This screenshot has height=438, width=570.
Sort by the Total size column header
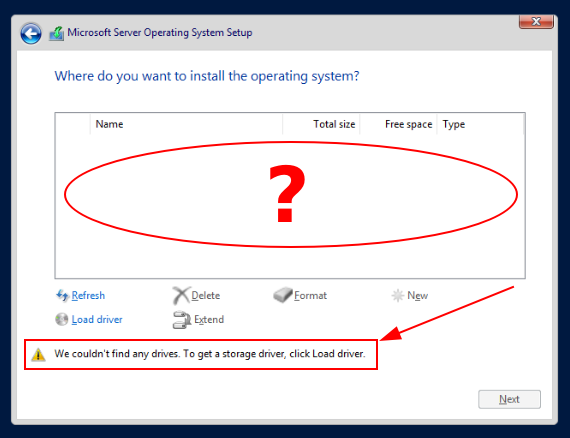(321, 124)
